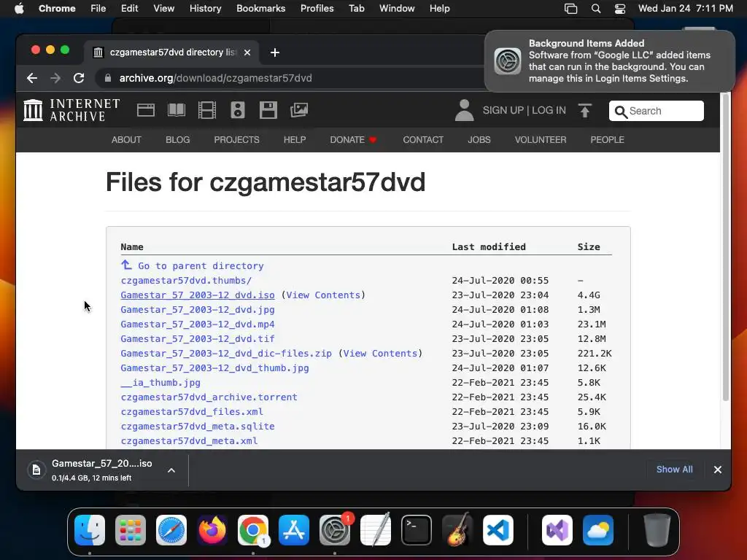Go to ABOUT in Archive nav
The image size is (747, 560).
126,140
